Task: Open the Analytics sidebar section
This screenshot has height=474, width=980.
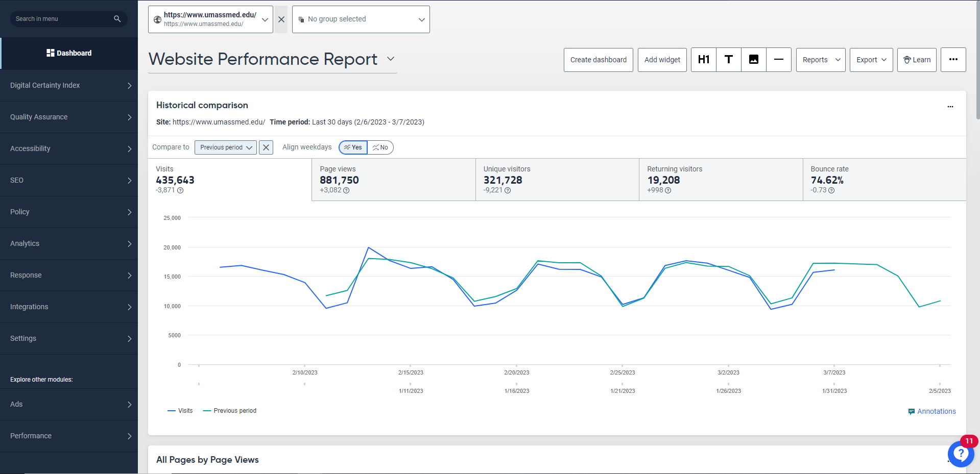Action: click(x=69, y=243)
